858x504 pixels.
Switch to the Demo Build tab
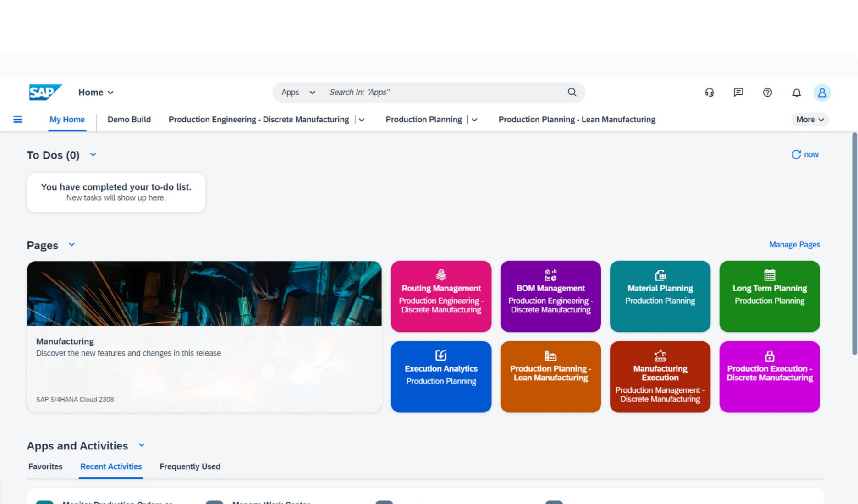[x=129, y=120]
